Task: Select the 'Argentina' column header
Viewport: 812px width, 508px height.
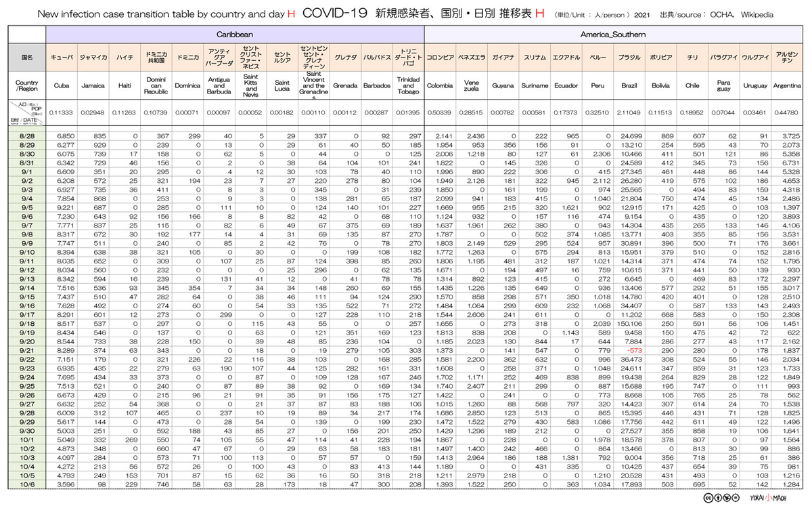Action: (788, 87)
